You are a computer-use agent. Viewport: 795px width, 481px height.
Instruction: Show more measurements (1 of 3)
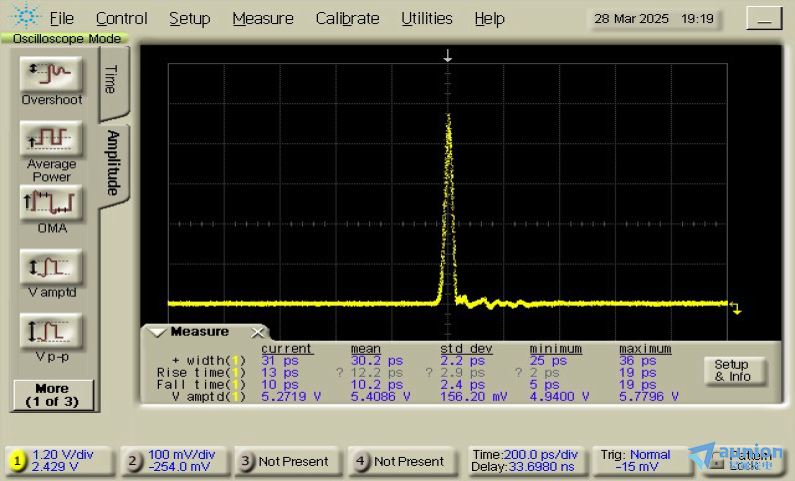[x=52, y=395]
